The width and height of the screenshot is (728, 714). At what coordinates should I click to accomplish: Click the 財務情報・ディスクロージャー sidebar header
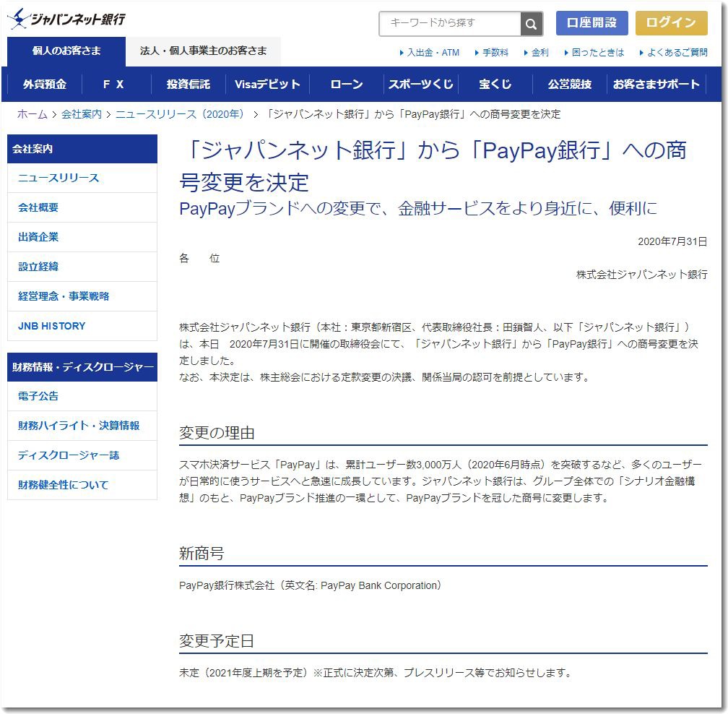click(x=82, y=367)
